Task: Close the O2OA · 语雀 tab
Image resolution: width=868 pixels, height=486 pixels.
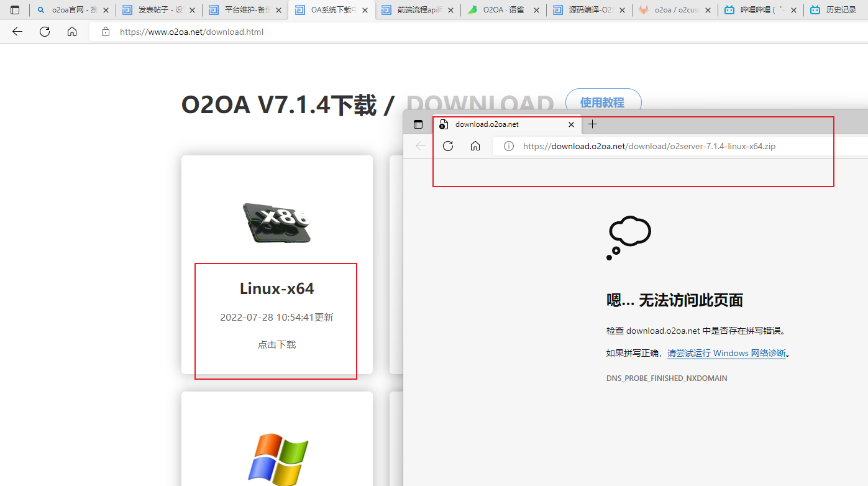Action: coord(536,10)
